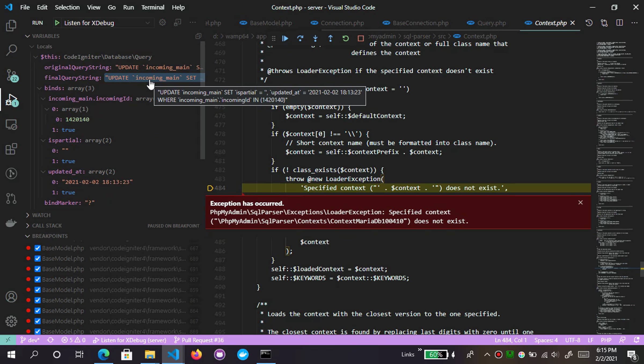Viewport: 644px width, 364px height.
Task: Expand the Watch section
Action: click(x=27, y=215)
